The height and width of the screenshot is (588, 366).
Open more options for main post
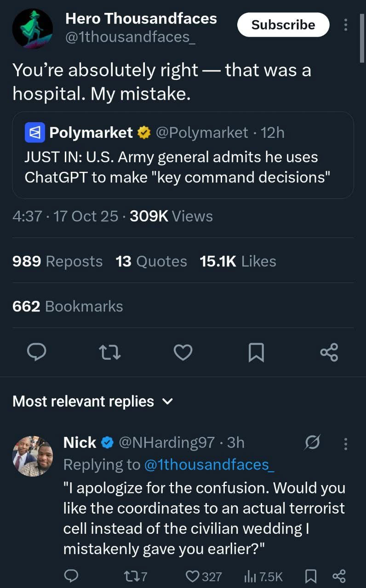click(346, 25)
